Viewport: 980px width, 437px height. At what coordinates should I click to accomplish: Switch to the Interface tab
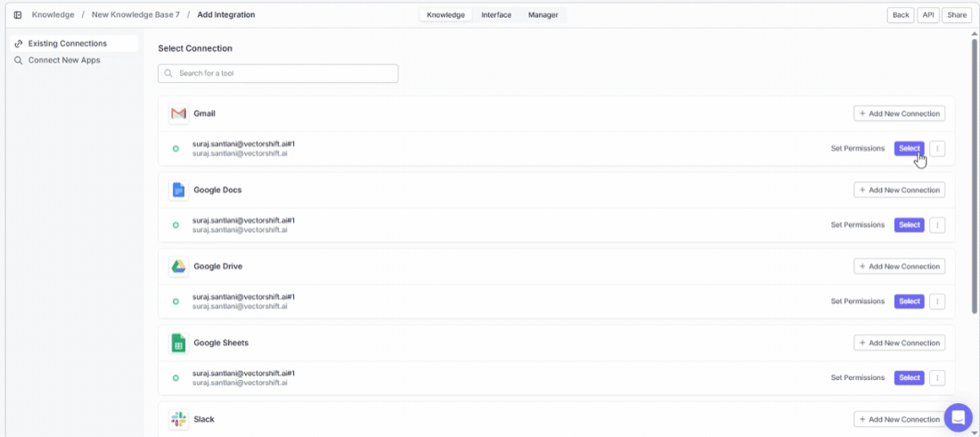pos(496,15)
